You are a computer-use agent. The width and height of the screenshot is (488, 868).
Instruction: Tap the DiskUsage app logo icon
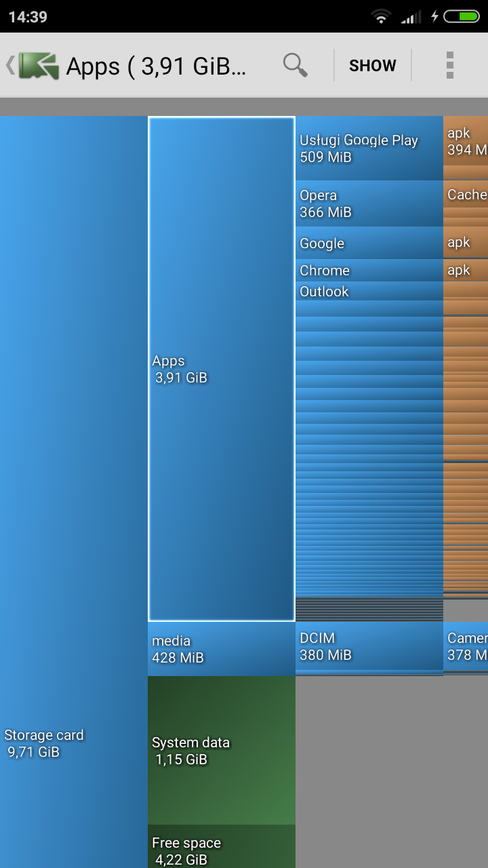click(x=39, y=66)
